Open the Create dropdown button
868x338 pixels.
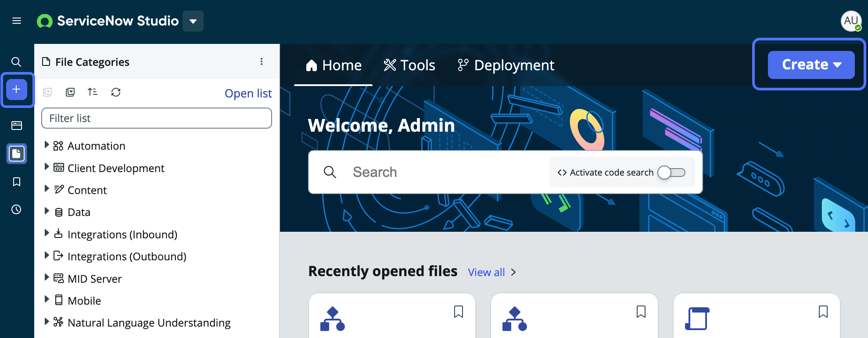point(811,65)
